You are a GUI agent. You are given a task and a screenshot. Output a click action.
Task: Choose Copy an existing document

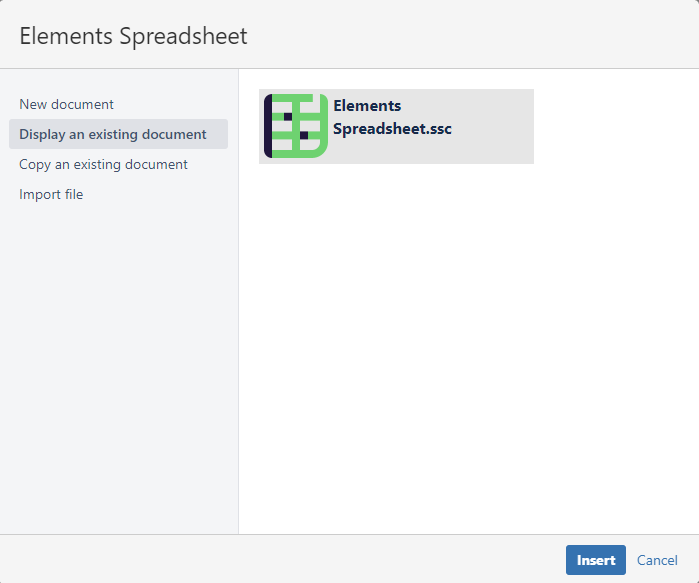point(103,164)
